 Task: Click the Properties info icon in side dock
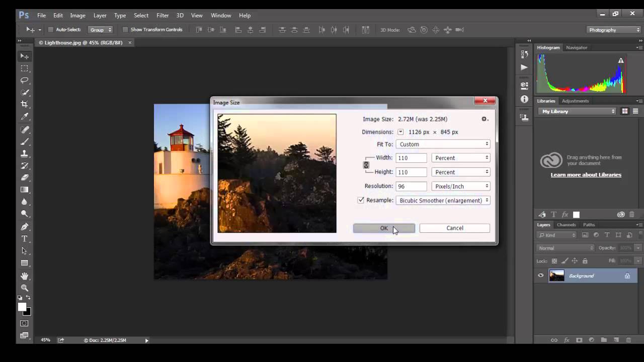(x=524, y=100)
